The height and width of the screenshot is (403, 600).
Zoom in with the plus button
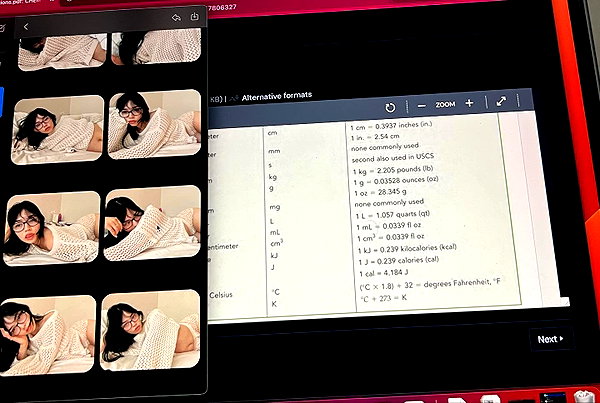click(470, 103)
